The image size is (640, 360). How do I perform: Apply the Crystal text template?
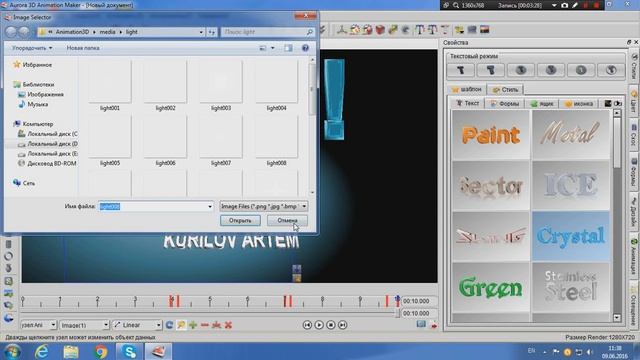571,236
